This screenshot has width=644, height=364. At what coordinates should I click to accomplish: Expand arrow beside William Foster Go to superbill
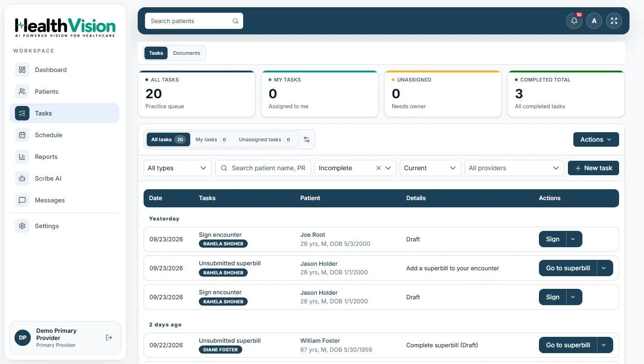pyautogui.click(x=605, y=345)
